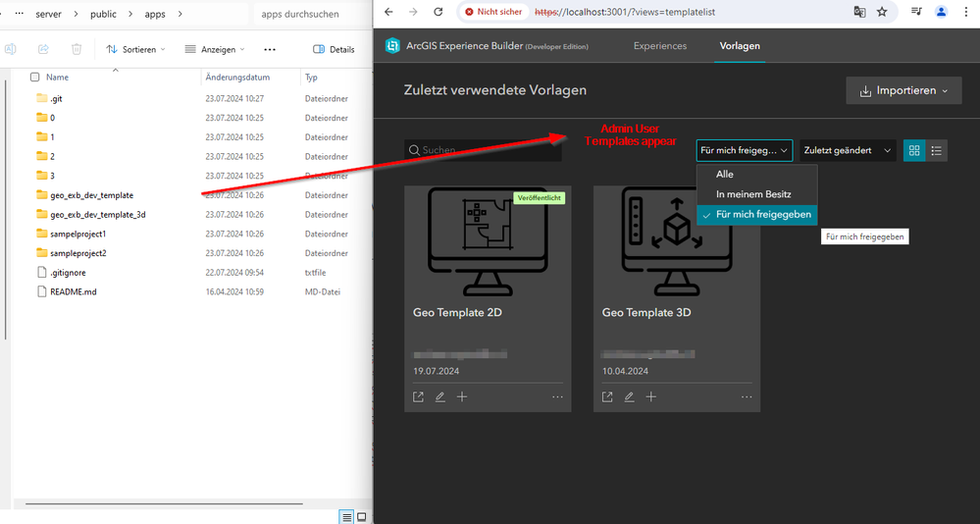
Task: Select 'Für mich freigegeben' menu option
Action: pyautogui.click(x=757, y=215)
